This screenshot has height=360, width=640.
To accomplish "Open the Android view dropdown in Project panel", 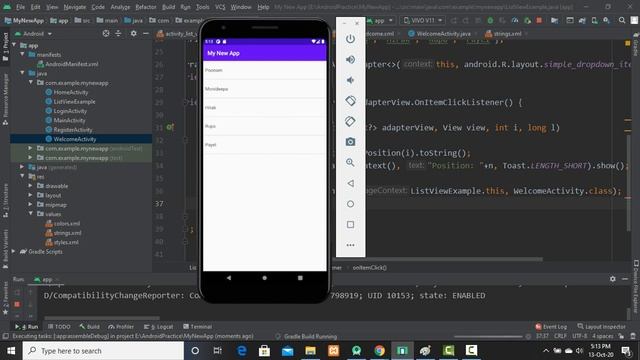I will (x=33, y=34).
